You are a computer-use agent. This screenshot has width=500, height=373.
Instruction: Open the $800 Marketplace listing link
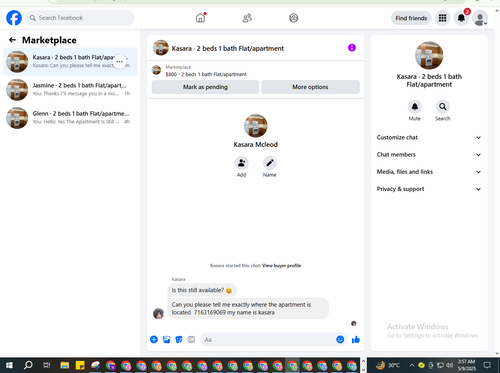206,74
